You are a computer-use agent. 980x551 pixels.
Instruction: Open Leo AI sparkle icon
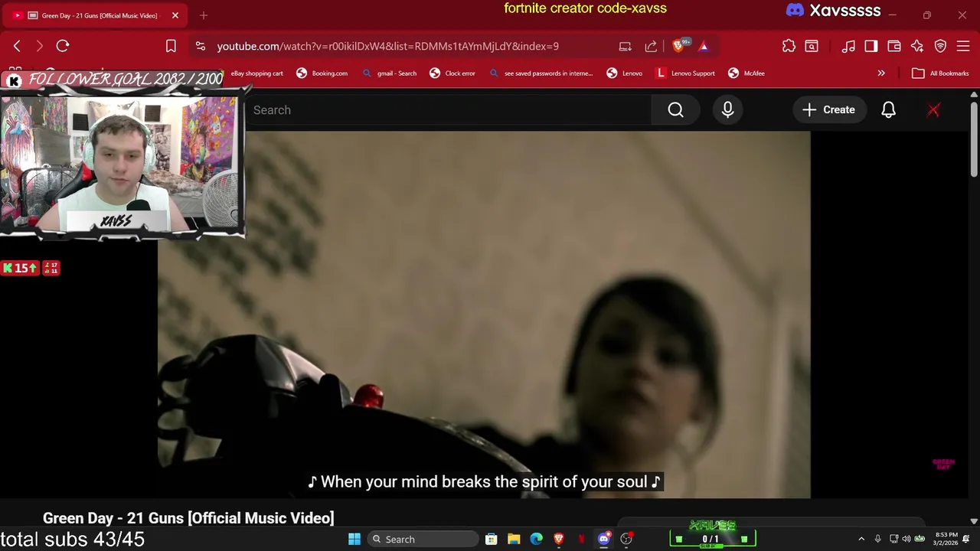tap(917, 46)
